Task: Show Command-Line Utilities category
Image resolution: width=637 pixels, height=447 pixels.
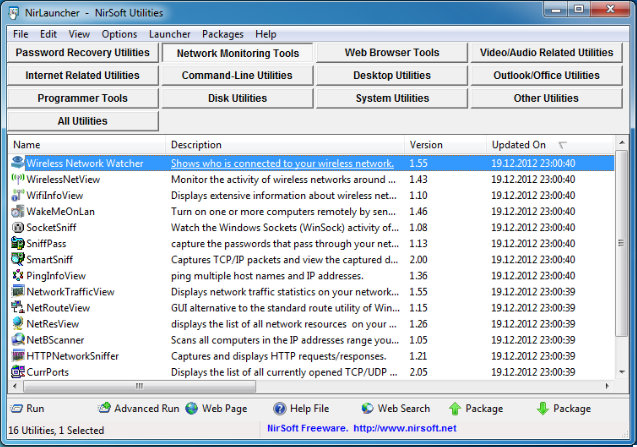Action: [237, 75]
